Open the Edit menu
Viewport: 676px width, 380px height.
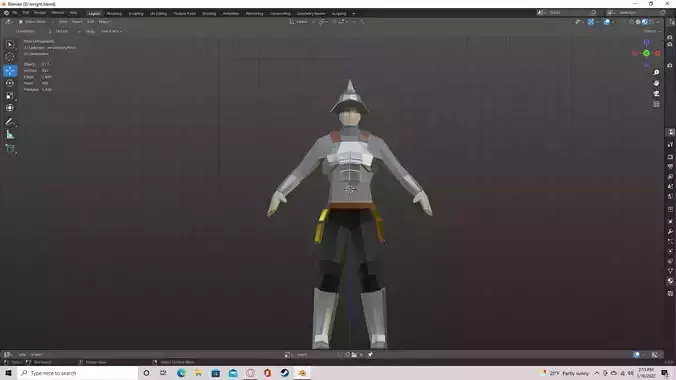[x=26, y=13]
